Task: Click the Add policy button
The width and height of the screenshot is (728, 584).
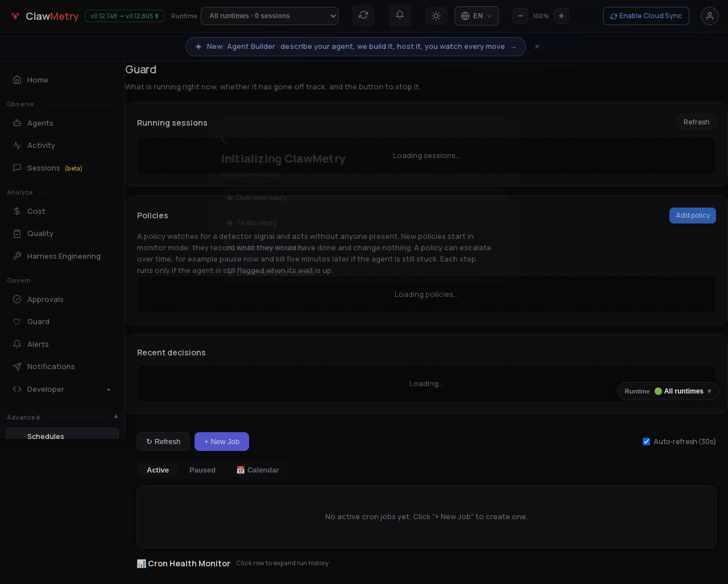Action: (x=693, y=216)
